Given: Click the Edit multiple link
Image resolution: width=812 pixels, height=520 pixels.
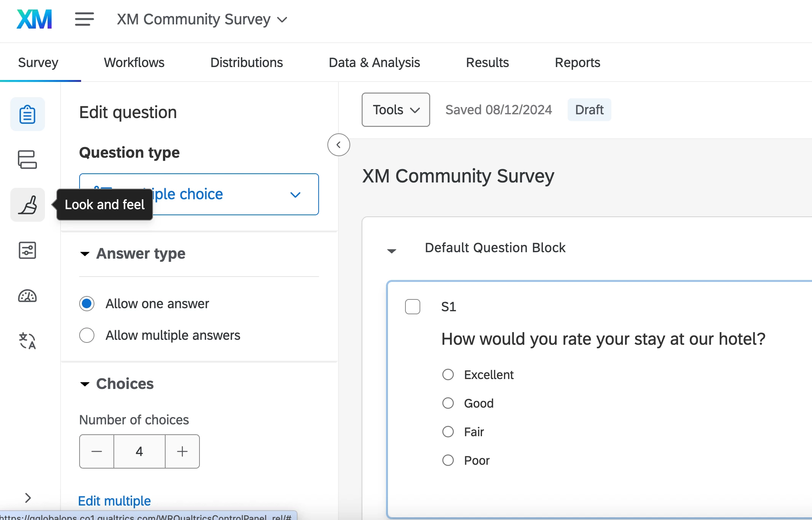Looking at the screenshot, I should pyautogui.click(x=114, y=501).
